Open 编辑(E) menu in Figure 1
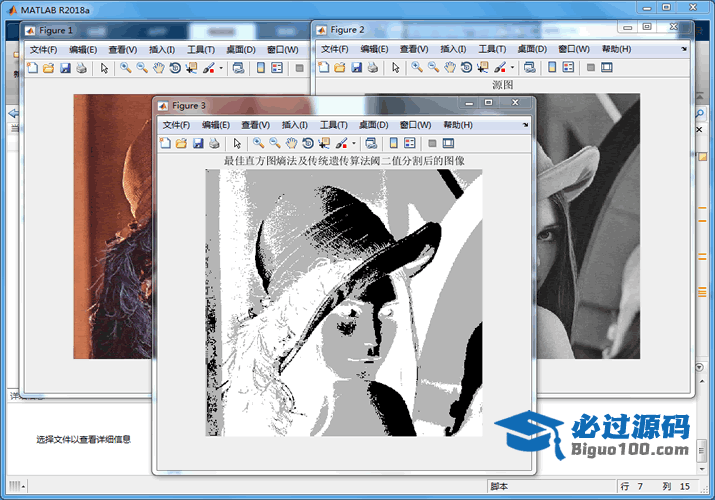Screen dimensions: 715x500 83,50
